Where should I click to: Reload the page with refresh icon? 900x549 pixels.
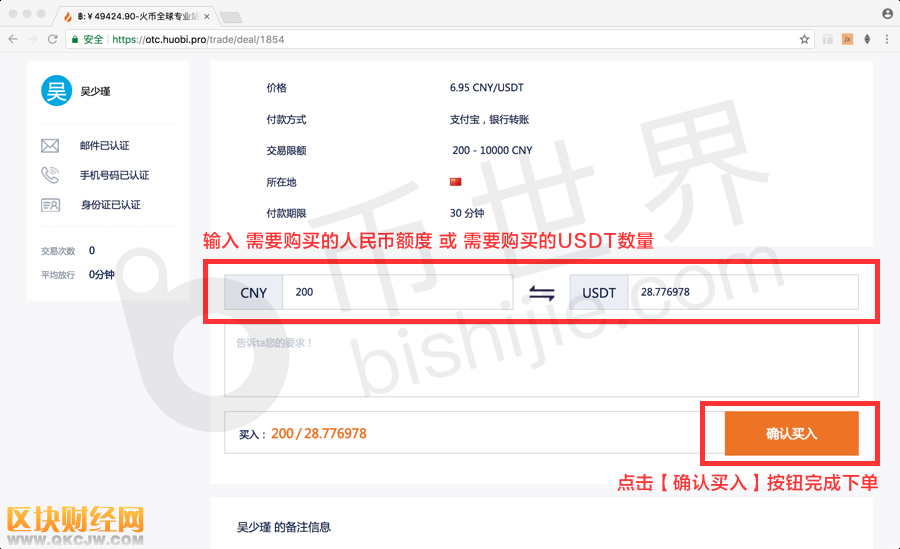tap(52, 39)
